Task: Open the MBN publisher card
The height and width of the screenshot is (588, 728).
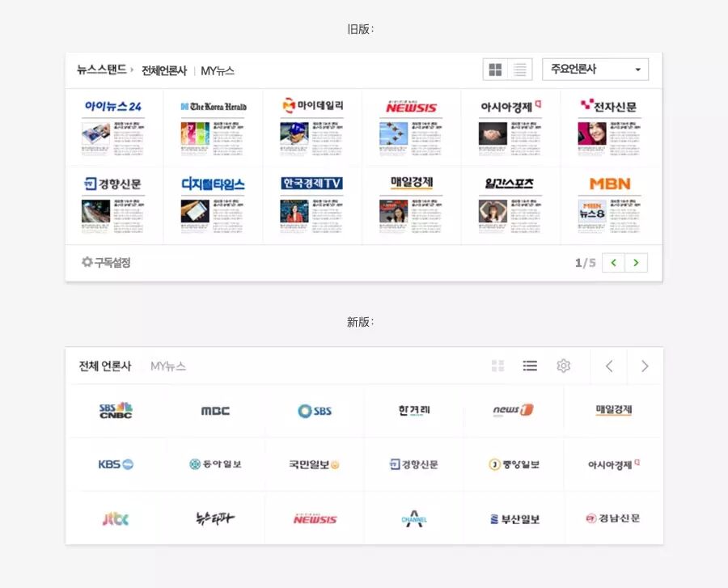Action: coord(610,205)
